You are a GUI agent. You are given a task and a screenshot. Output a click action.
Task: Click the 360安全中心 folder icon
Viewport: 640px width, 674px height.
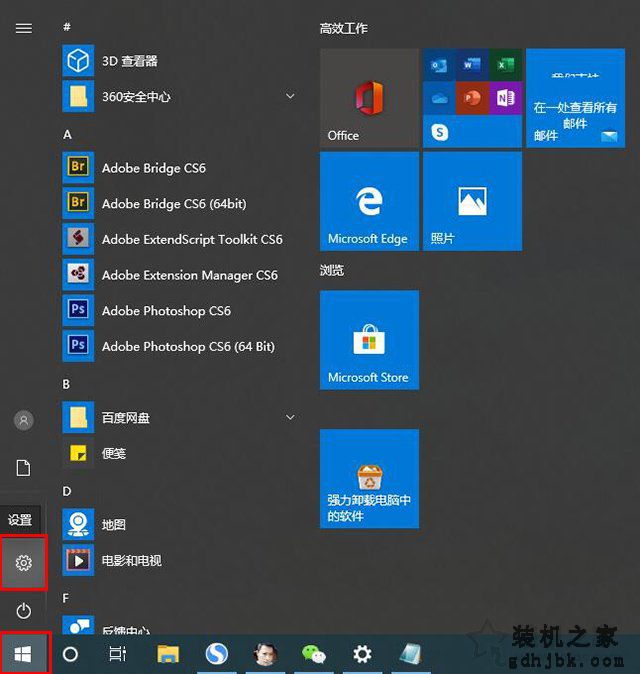point(78,96)
